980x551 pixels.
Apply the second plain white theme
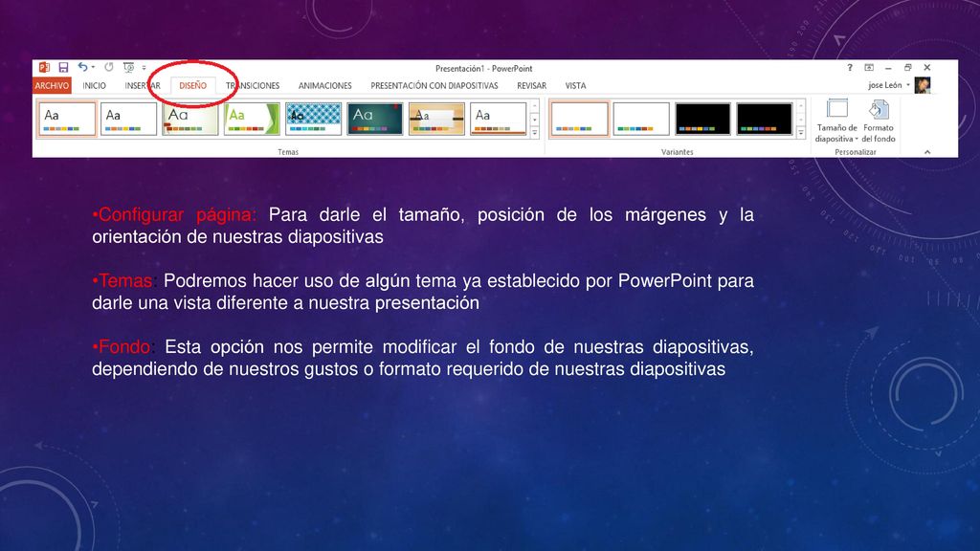(128, 119)
